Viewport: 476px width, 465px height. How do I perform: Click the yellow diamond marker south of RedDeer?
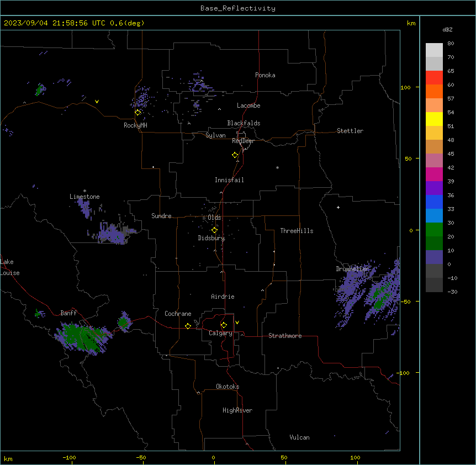(235, 155)
